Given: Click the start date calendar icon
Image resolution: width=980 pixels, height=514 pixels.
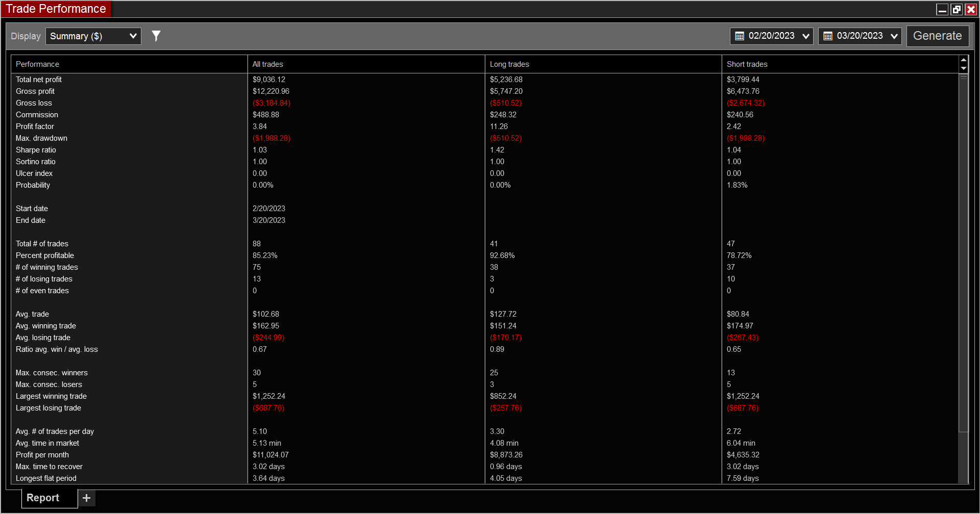Looking at the screenshot, I should coord(740,36).
